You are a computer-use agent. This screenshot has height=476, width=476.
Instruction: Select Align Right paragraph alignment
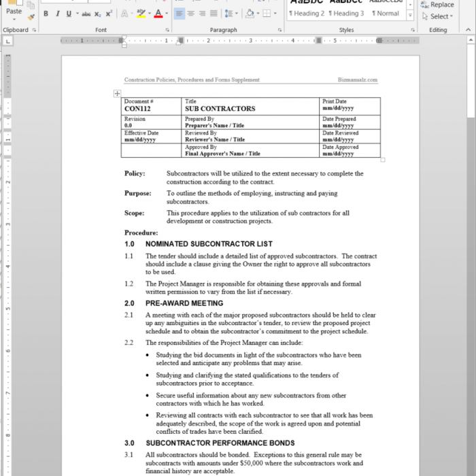point(202,14)
